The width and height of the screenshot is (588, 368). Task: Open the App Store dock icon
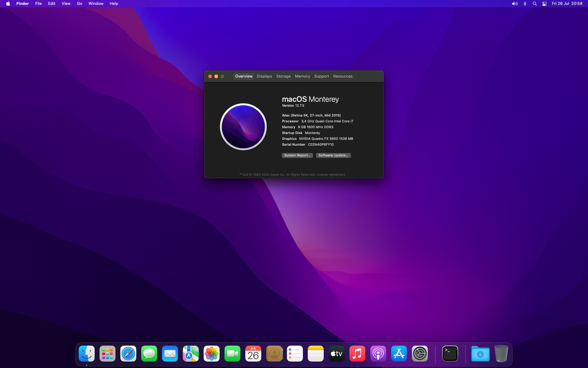click(399, 354)
